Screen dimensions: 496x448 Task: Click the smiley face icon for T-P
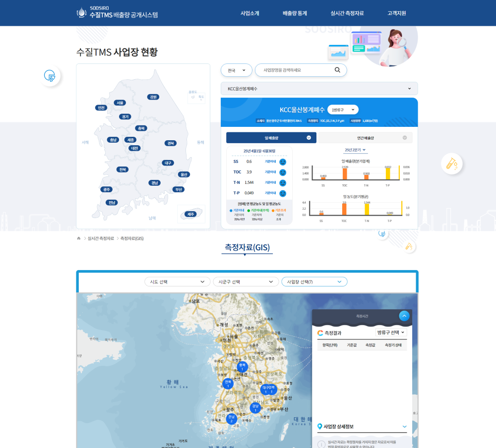click(x=283, y=193)
